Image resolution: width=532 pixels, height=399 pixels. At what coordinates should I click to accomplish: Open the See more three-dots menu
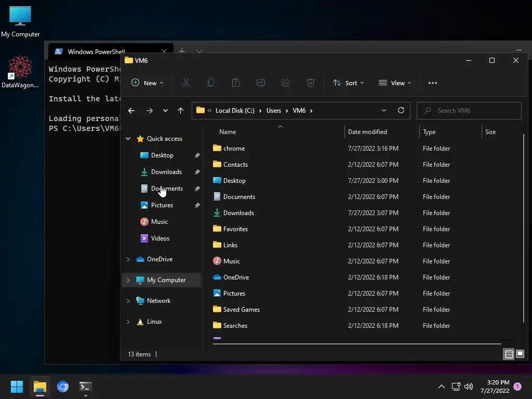(x=433, y=83)
